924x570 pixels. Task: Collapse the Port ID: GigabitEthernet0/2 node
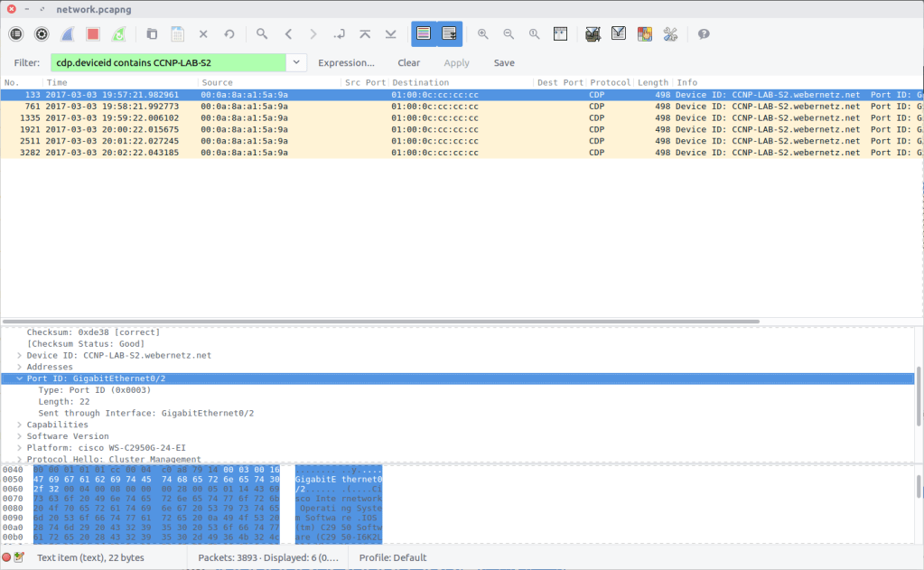tap(20, 378)
